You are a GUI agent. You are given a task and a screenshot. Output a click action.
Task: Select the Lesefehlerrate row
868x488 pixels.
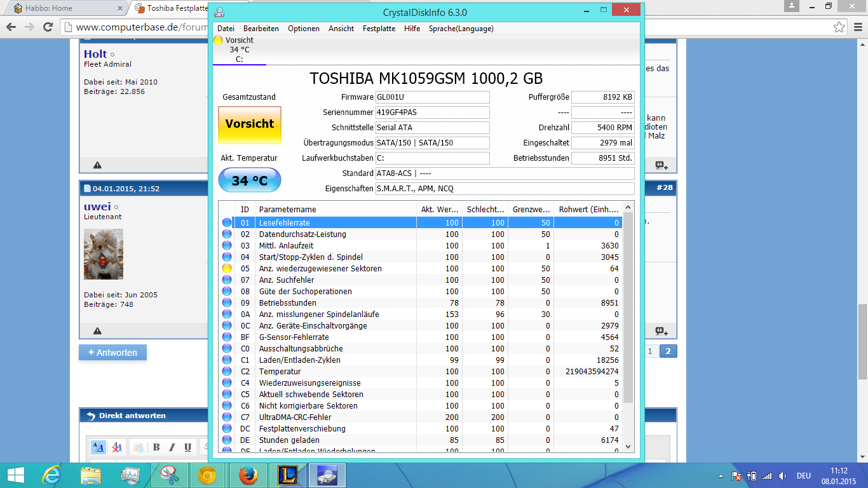421,223
